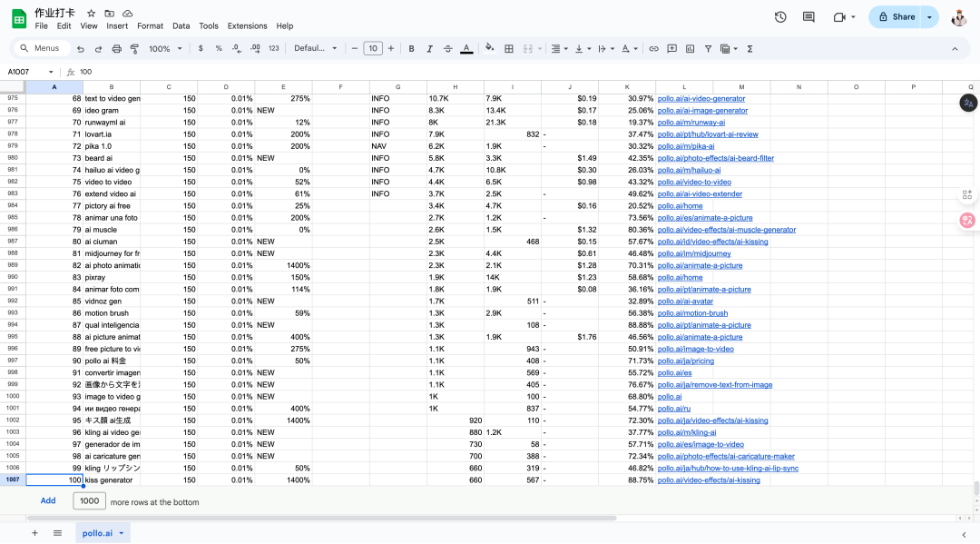
Task: Open the Extensions menu
Action: (247, 26)
